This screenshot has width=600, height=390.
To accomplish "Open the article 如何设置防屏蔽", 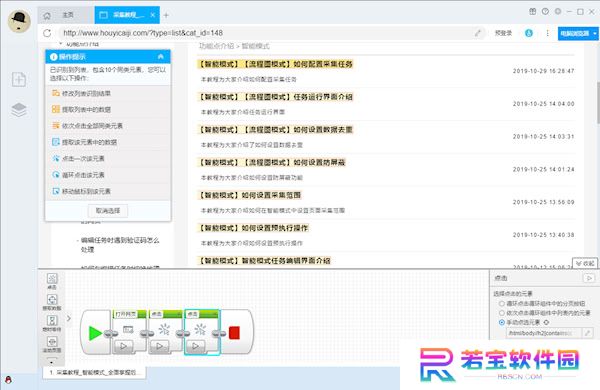I will tap(272, 162).
